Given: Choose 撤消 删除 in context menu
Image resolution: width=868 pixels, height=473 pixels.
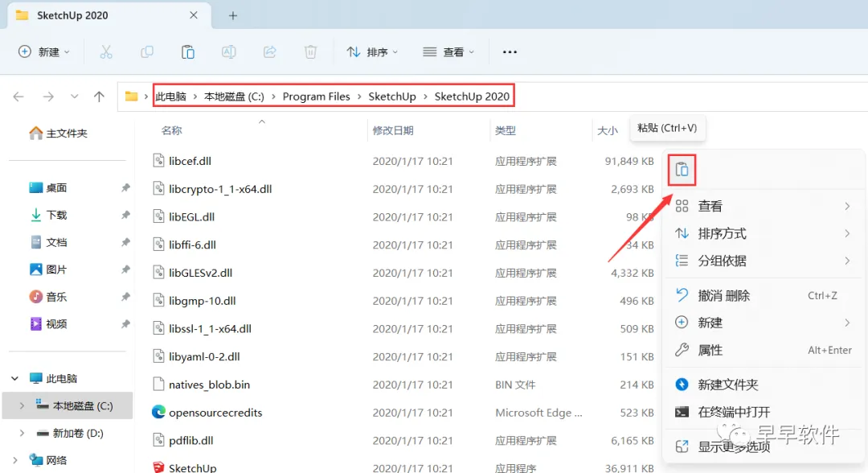Looking at the screenshot, I should point(763,296).
